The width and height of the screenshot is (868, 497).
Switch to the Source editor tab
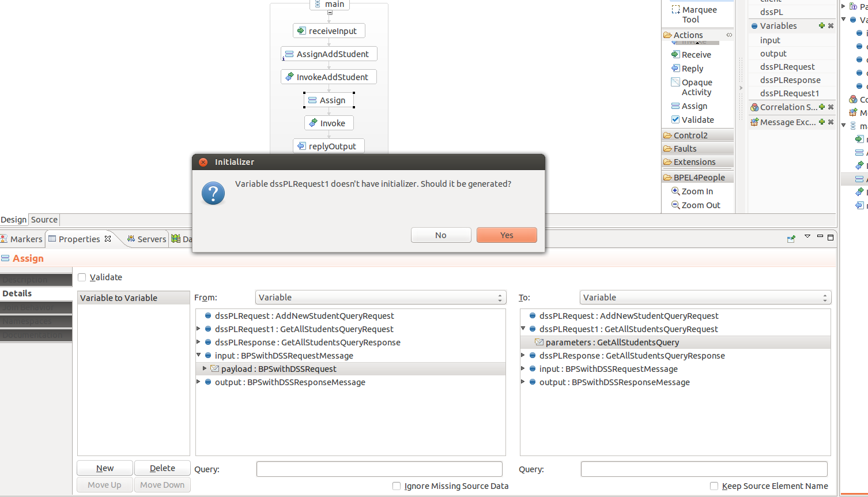tap(44, 220)
